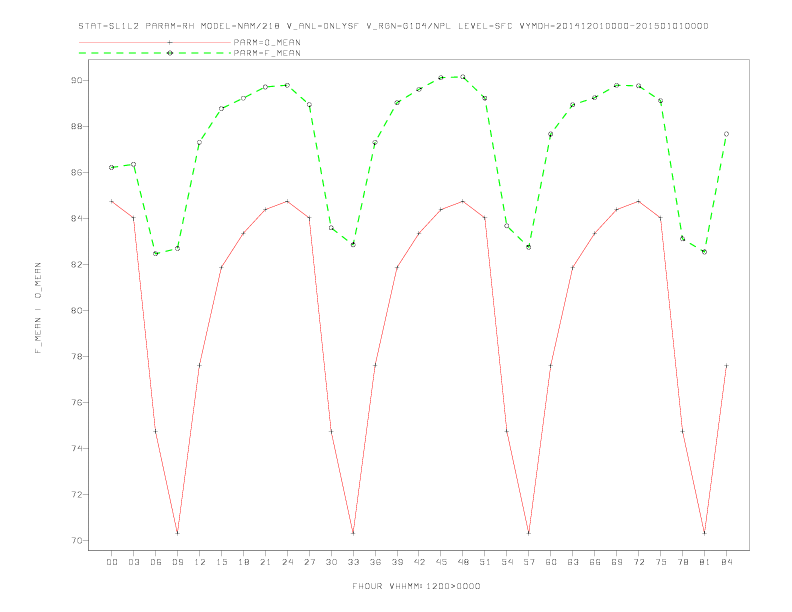Viewport: 792px width, 612px height.
Task: Click the x-axis tick label 03
Action: tap(133, 562)
